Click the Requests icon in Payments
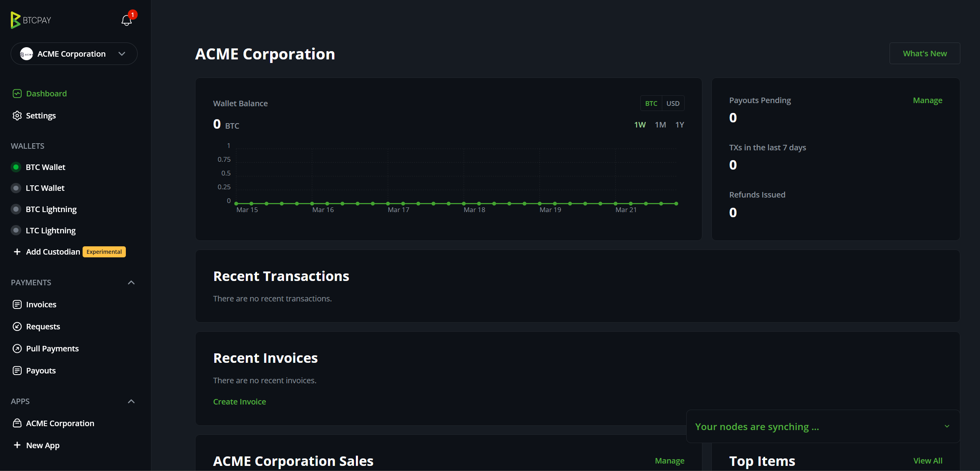 pos(17,327)
